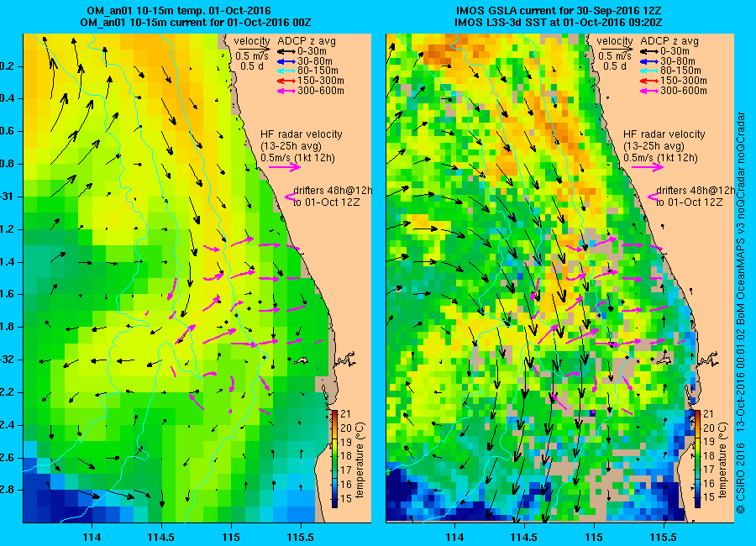Click title 'IMOS GSLA current for 30-Sep-2016 12Z'
The width and height of the screenshot is (756, 546).
pos(559,11)
